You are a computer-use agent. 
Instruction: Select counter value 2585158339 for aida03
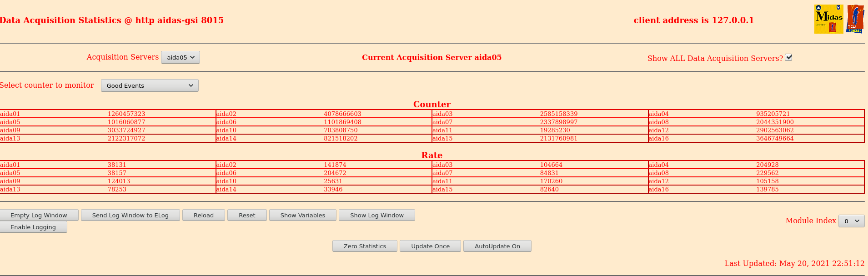pos(559,114)
